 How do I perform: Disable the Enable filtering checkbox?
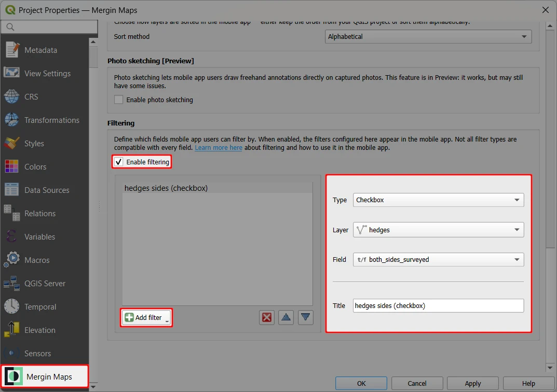118,161
